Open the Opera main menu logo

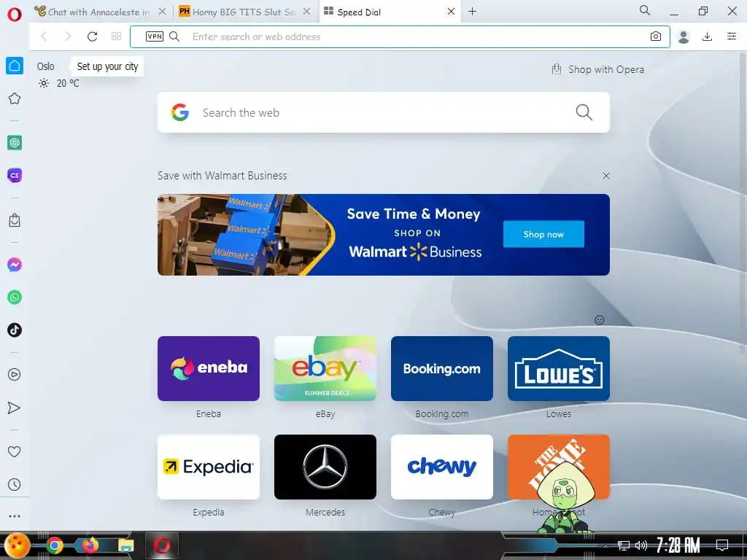(15, 15)
